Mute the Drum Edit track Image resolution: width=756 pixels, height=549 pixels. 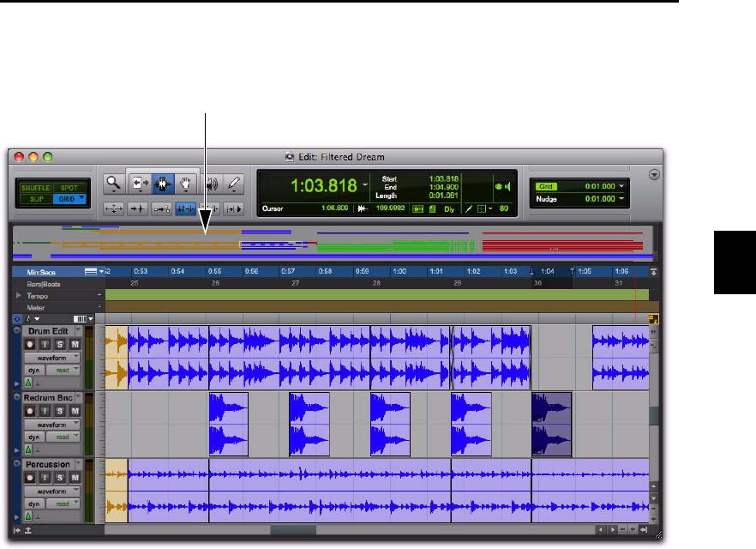(75, 345)
